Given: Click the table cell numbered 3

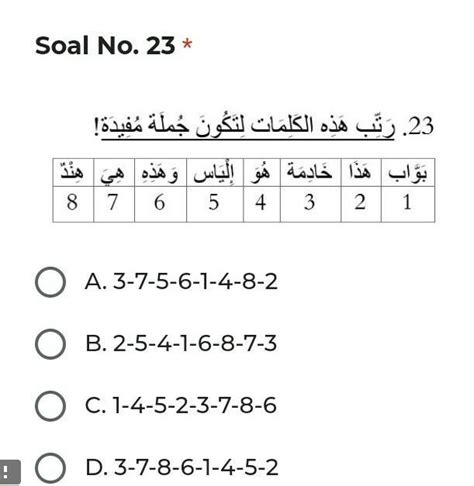Looking at the screenshot, I should click(311, 204).
